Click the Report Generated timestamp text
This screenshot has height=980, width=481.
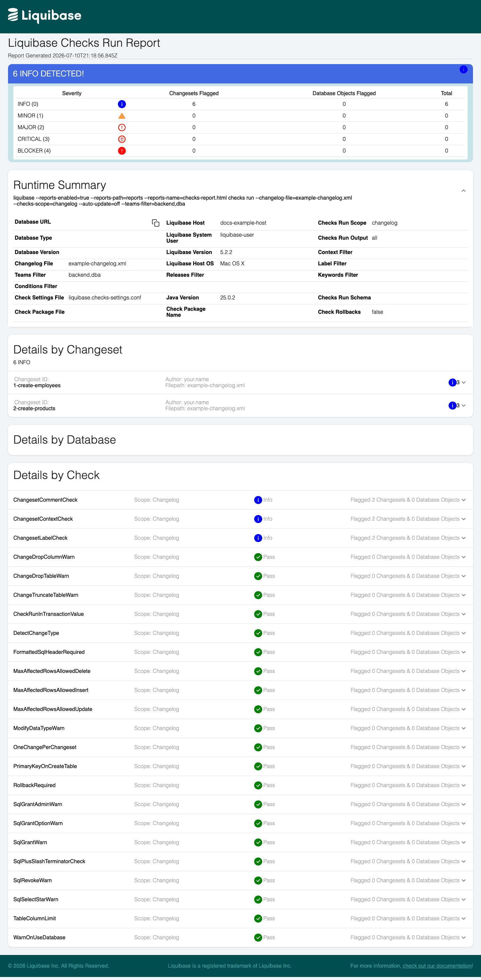pyautogui.click(x=62, y=55)
